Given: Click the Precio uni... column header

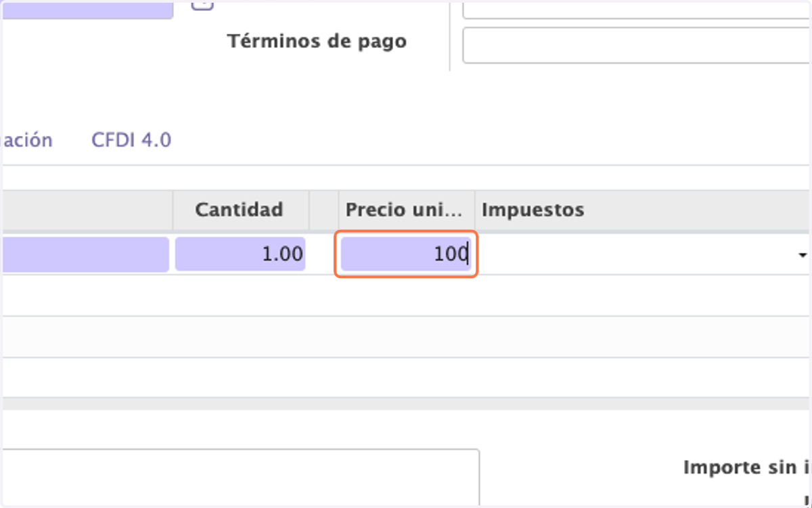Looking at the screenshot, I should point(406,210).
